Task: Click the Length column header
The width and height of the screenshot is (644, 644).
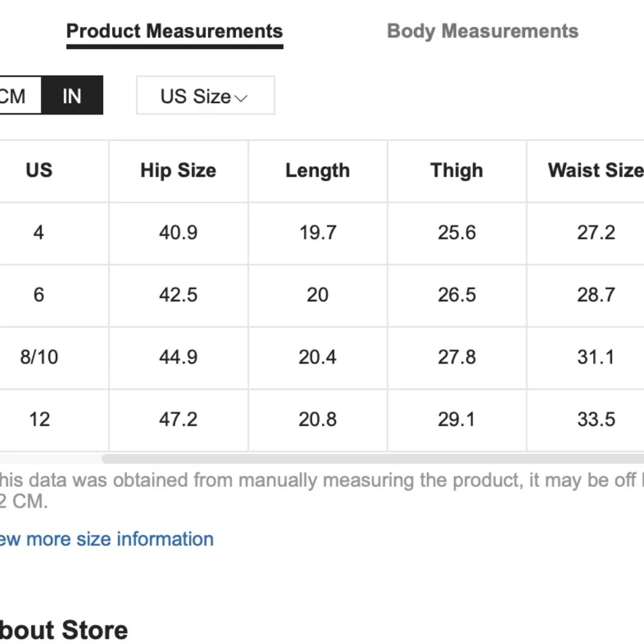Action: pyautogui.click(x=317, y=171)
